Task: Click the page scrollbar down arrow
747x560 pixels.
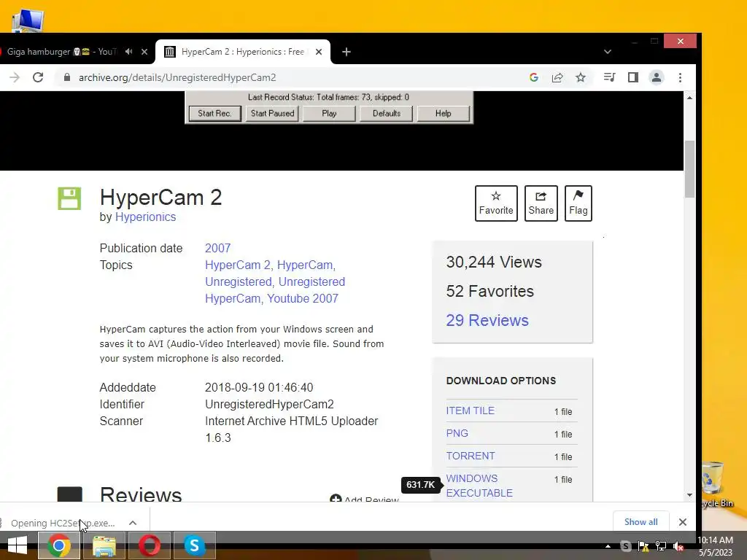Action: [x=689, y=495]
